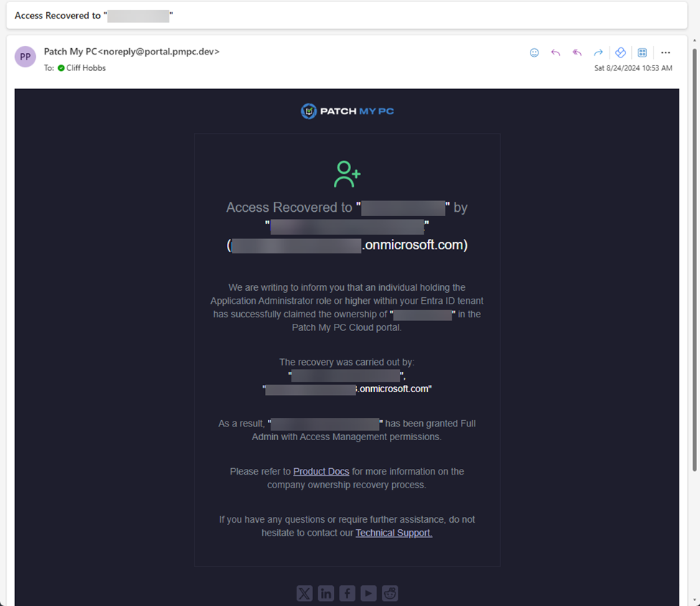
Task: Open the Product Docs link
Action: [x=321, y=471]
